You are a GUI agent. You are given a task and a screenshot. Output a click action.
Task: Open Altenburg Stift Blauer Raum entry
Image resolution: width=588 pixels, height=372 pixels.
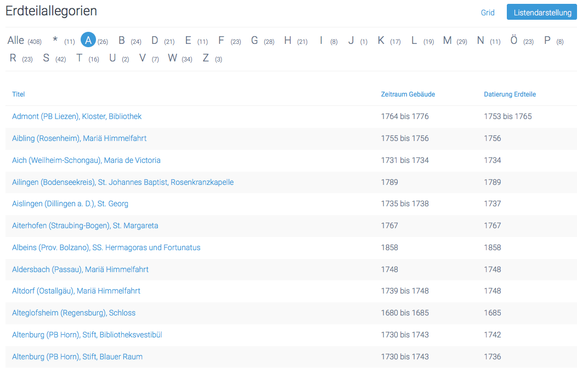click(77, 357)
